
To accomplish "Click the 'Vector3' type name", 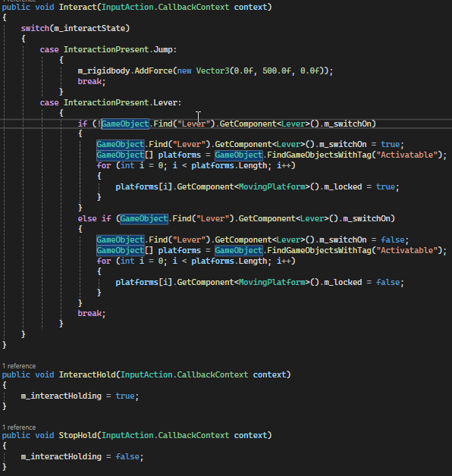I will click(213, 70).
